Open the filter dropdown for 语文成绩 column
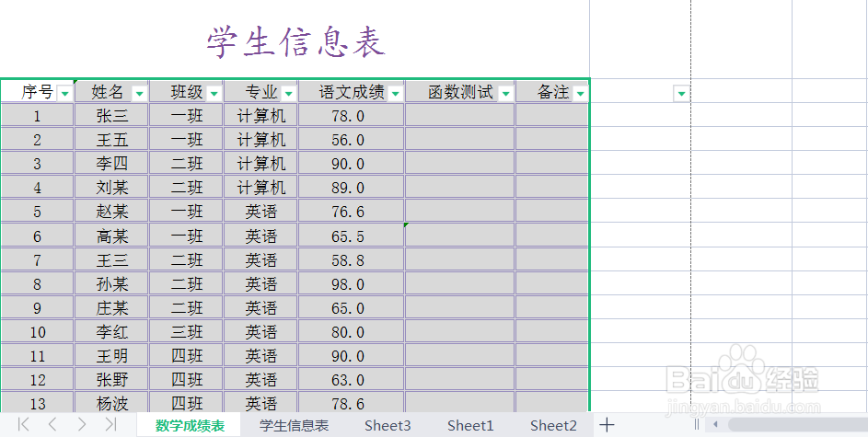 (395, 94)
